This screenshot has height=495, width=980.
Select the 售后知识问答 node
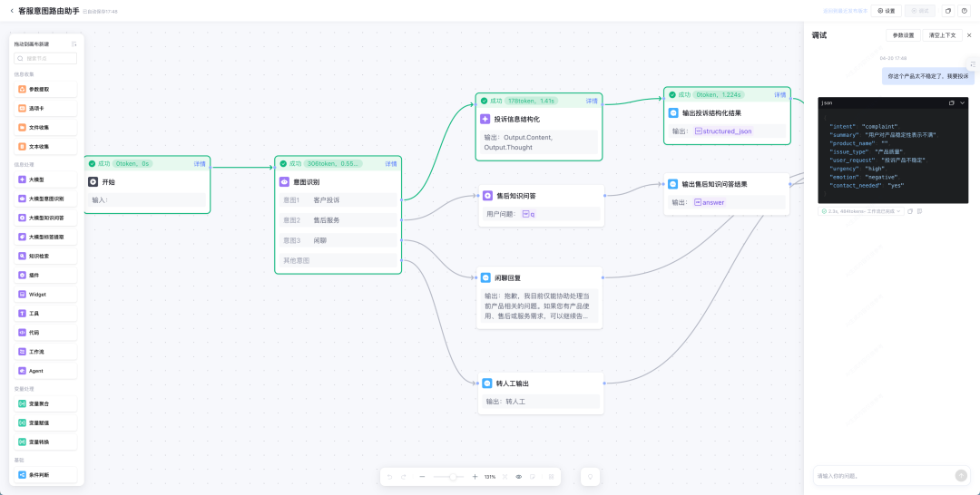pyautogui.click(x=541, y=206)
